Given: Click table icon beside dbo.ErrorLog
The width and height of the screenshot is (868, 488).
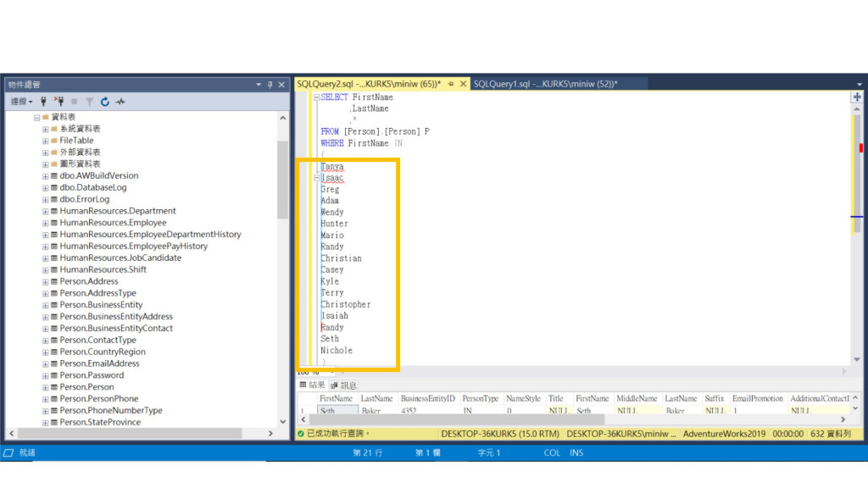Looking at the screenshot, I should [54, 199].
